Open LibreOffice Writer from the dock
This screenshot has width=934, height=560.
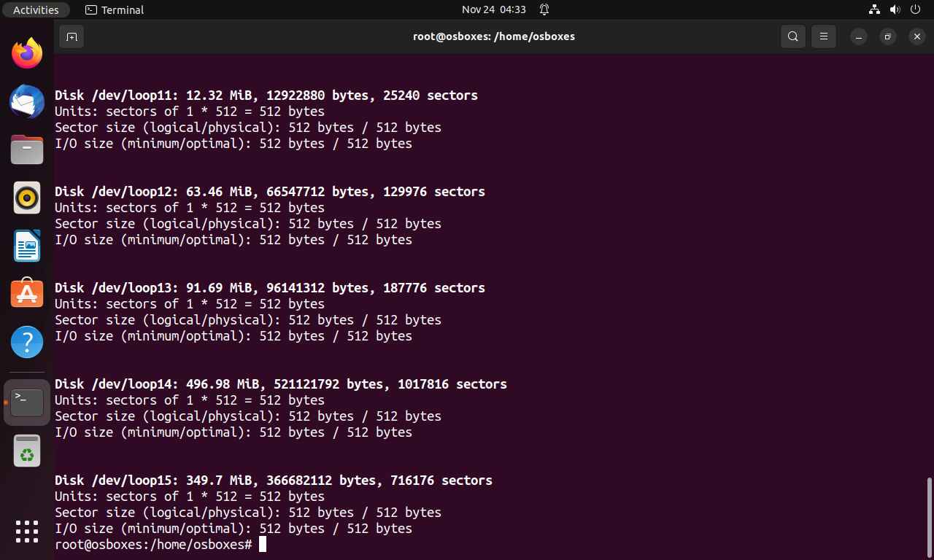coord(27,246)
